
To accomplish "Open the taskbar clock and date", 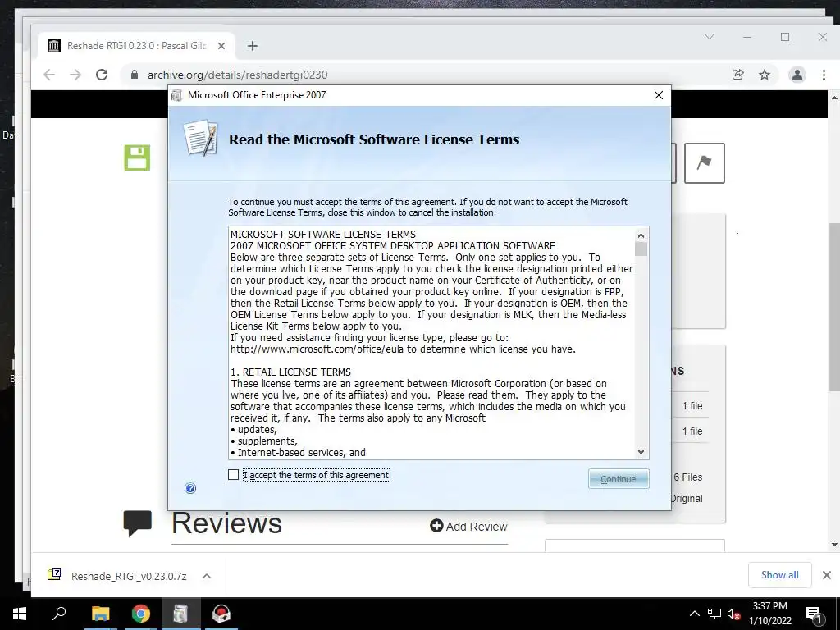I will tap(769, 614).
